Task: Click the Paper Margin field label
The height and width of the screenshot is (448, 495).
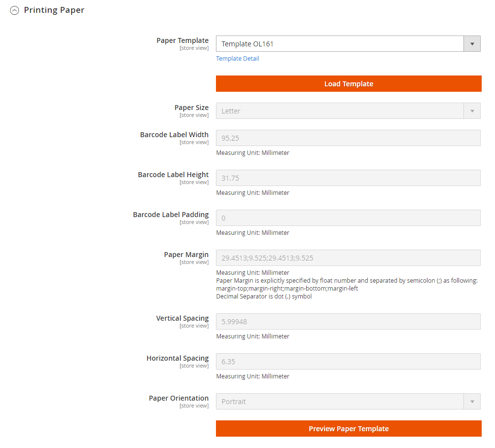Action: (x=186, y=255)
